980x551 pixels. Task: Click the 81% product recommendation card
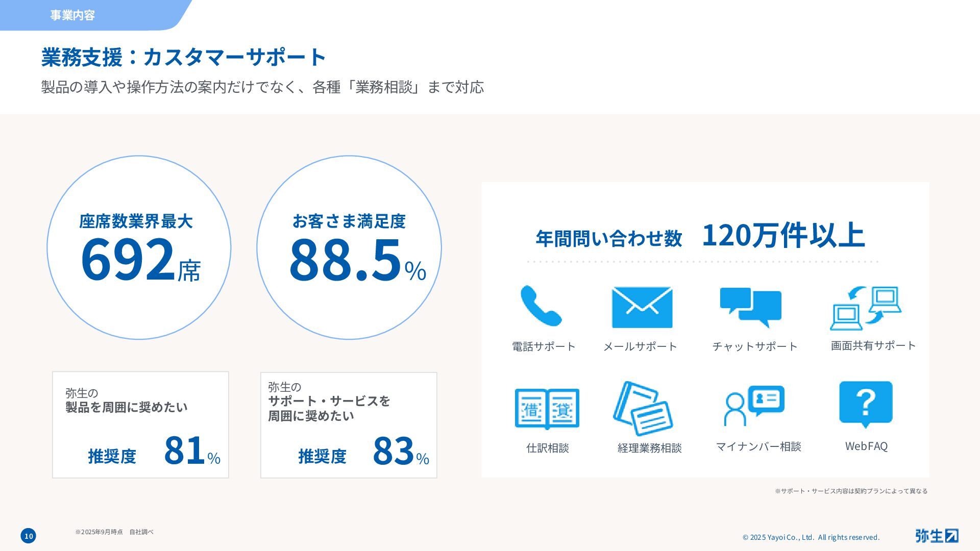(x=140, y=425)
